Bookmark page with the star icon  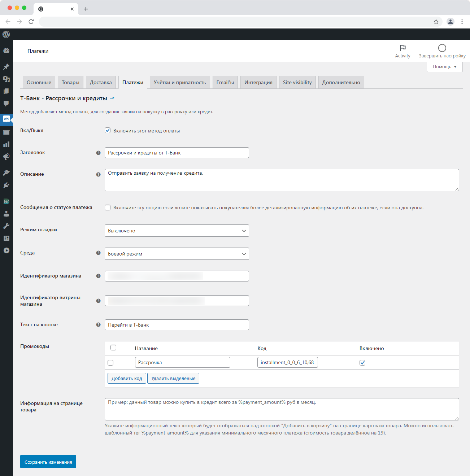436,22
